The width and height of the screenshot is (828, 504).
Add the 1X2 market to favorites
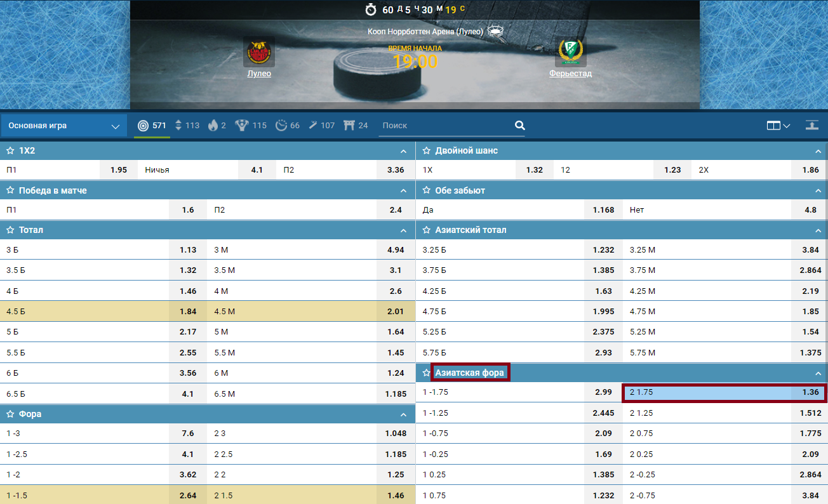click(x=10, y=151)
